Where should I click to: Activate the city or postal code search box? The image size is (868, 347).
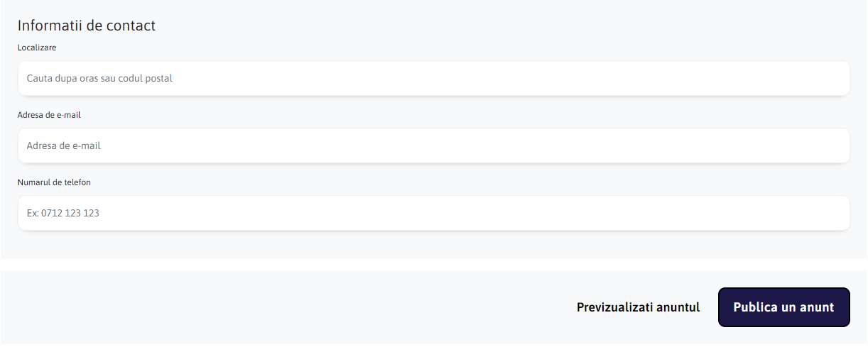[x=433, y=78]
